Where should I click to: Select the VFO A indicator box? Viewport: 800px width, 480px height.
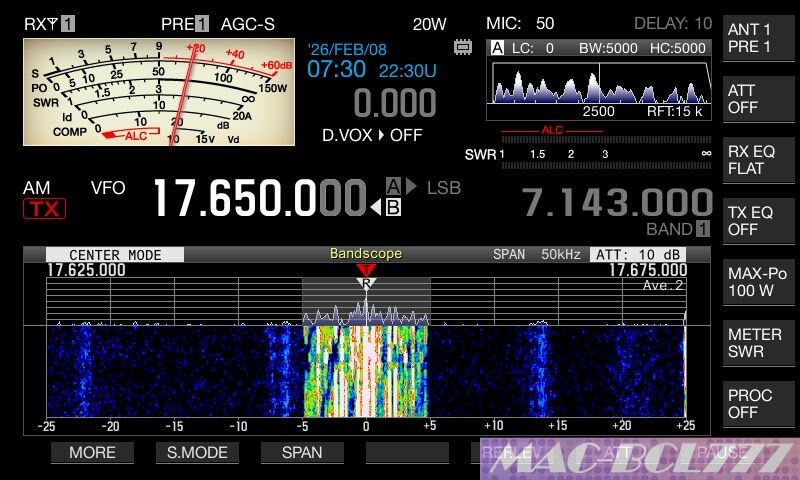(x=393, y=186)
